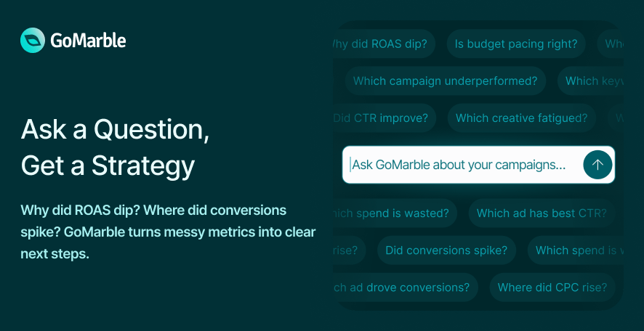Choose "Which campaign underperformed?" suggestion
The width and height of the screenshot is (644, 331).
point(446,81)
